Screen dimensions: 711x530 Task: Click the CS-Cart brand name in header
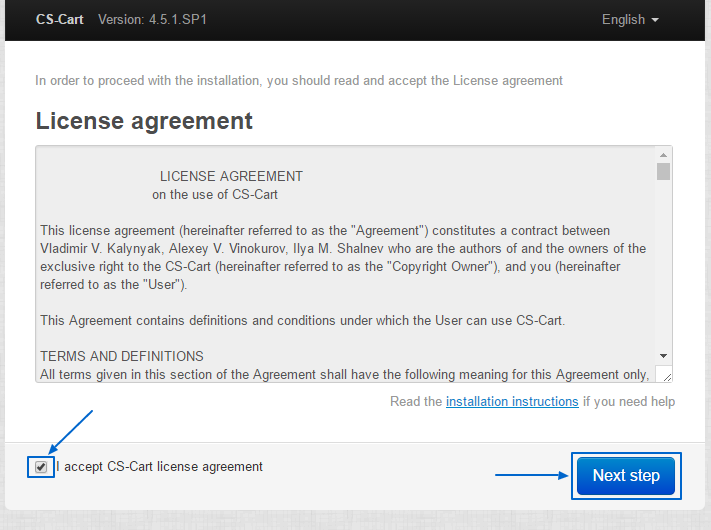click(x=60, y=20)
